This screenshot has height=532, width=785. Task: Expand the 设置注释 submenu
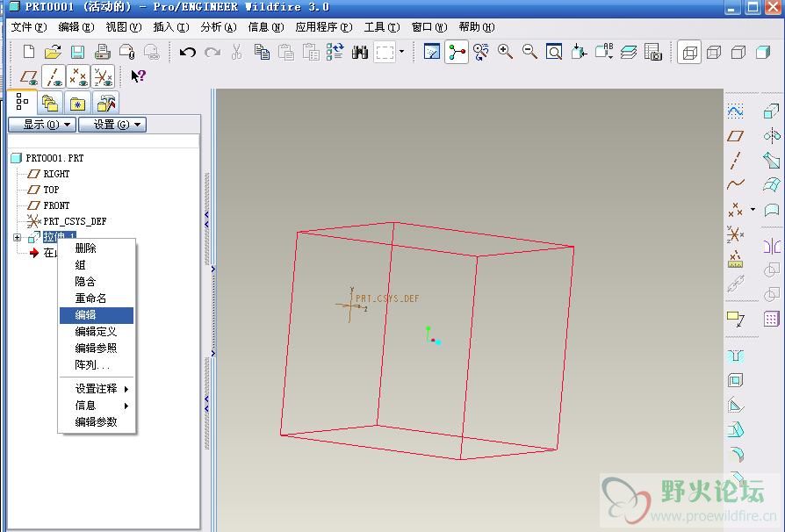(97, 389)
